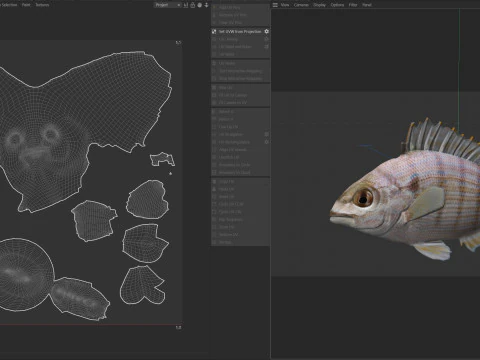Open the 3D viewport hamburger menu icon
This screenshot has width=480, height=360.
pos(275,5)
